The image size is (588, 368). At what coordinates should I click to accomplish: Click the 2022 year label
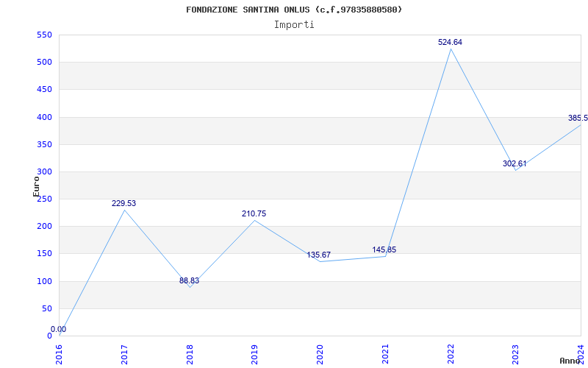click(x=451, y=354)
